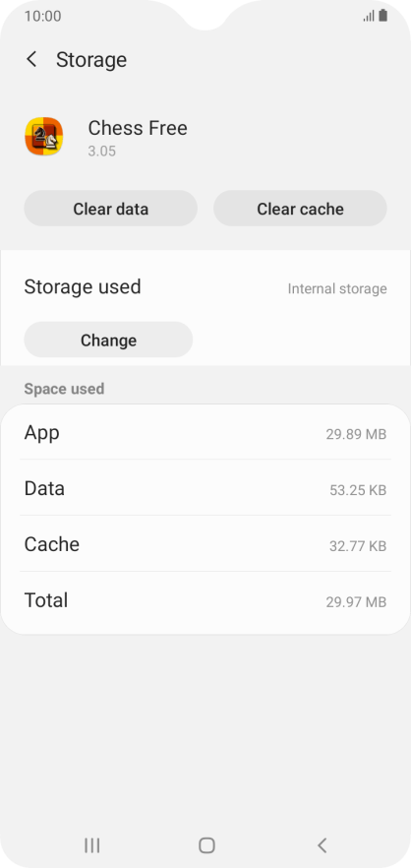Tap the back arrow next to Storage
This screenshot has width=411, height=868.
31,59
